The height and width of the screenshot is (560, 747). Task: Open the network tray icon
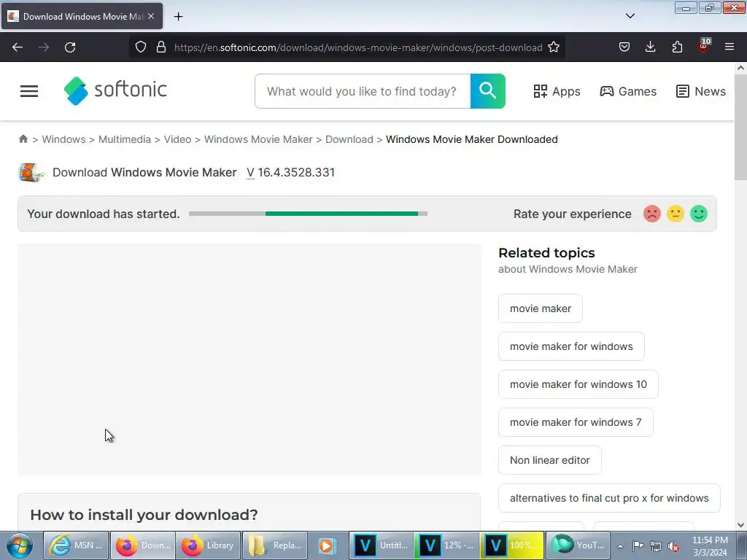tap(656, 546)
